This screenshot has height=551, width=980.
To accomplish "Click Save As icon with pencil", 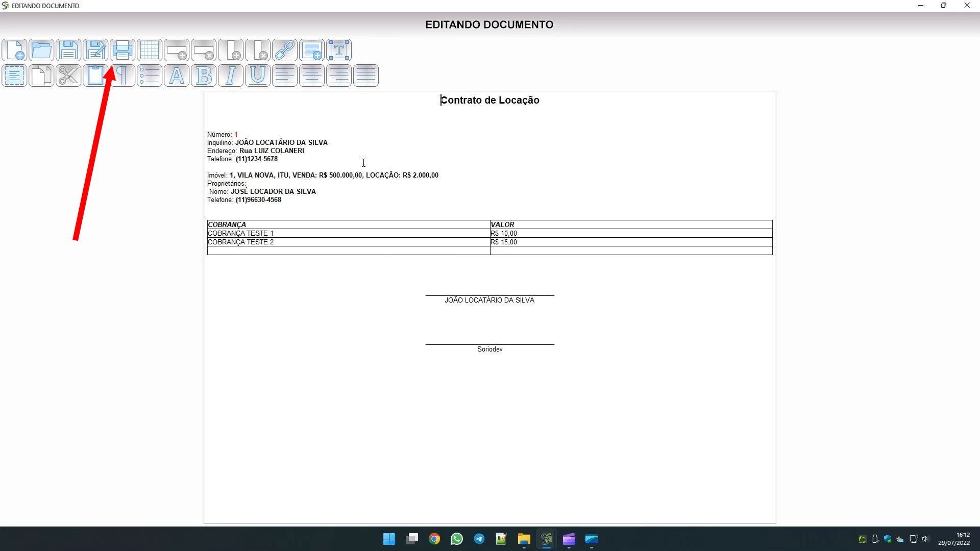I will (x=95, y=50).
